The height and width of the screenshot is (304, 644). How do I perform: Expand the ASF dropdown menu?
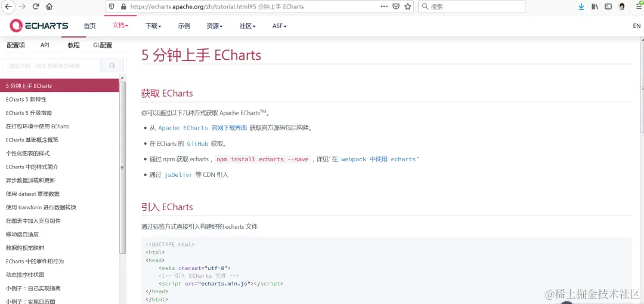point(279,26)
